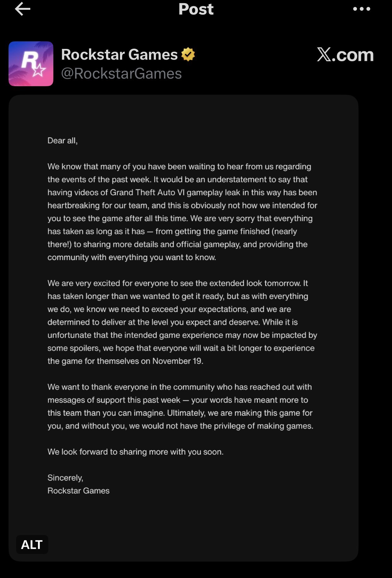Tap the line starting 'We know that many'
The height and width of the screenshot is (578, 392).
click(179, 167)
